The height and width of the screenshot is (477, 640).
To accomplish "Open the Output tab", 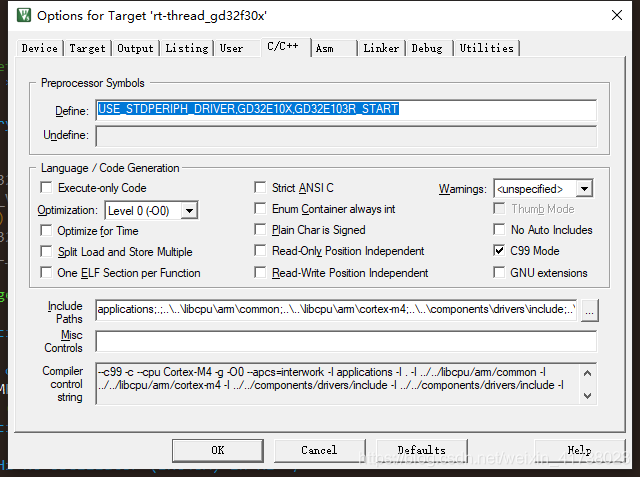I will pyautogui.click(x=136, y=48).
